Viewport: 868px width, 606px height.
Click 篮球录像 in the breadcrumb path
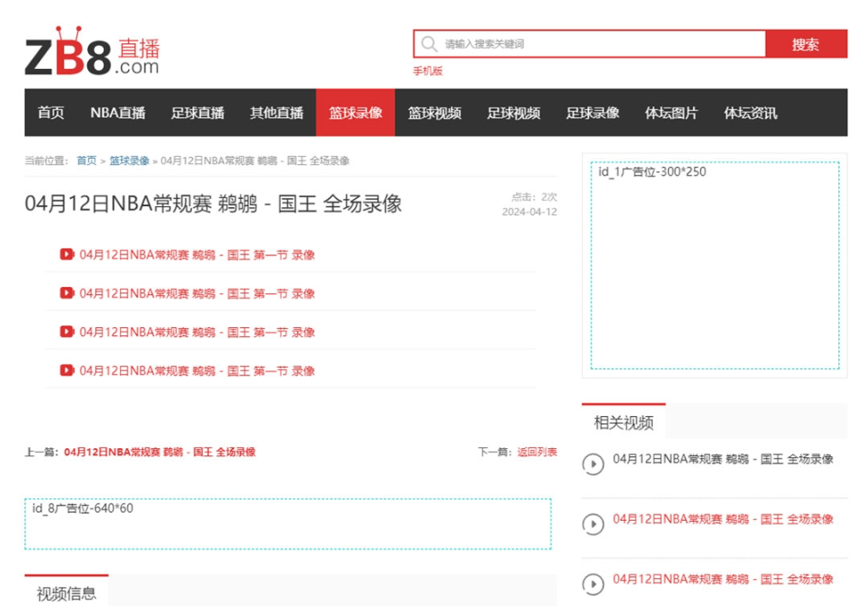[x=129, y=160]
